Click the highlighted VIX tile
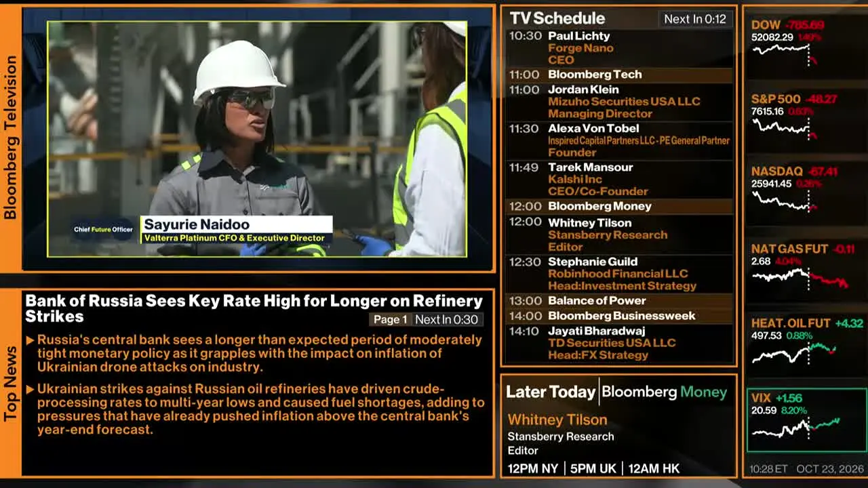This screenshot has height=488, width=868. pos(806,420)
